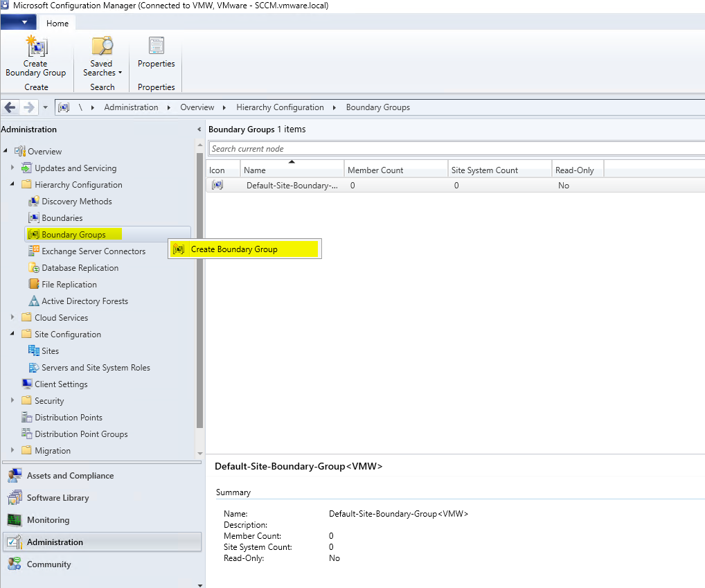
Task: Select the Default-Site-Boundary-Group row
Action: point(292,186)
